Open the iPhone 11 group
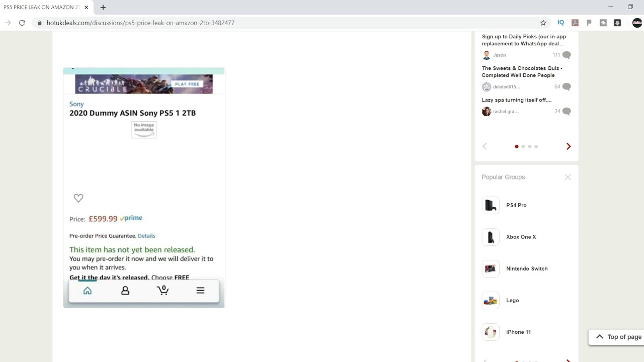Image resolution: width=644 pixels, height=362 pixels. click(x=518, y=332)
